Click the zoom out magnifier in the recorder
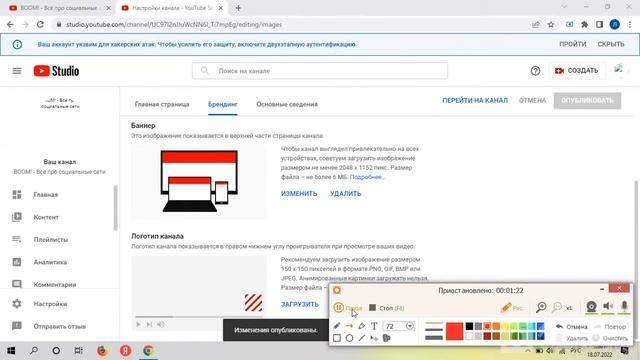 coord(557,307)
